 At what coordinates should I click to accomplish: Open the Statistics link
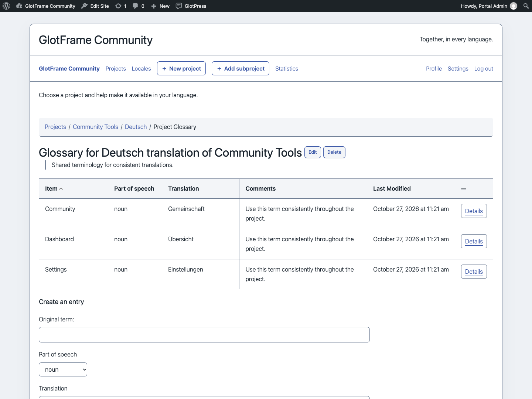coord(287,69)
